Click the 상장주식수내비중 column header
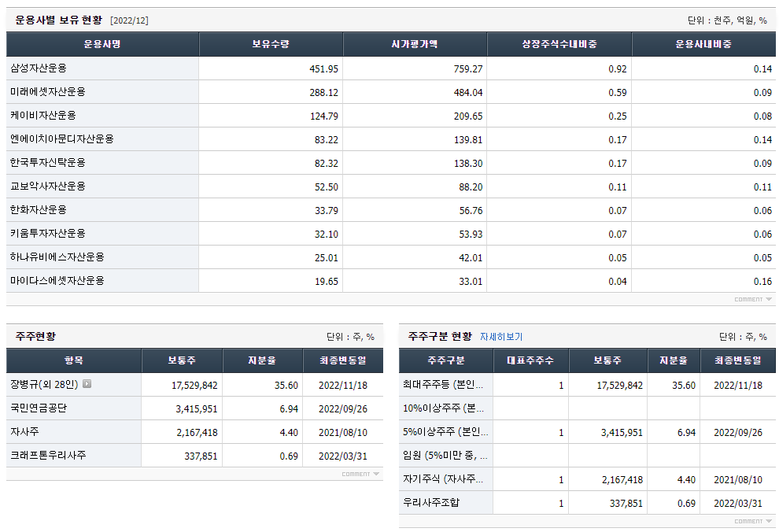This screenshot has height=532, width=779. click(x=559, y=44)
